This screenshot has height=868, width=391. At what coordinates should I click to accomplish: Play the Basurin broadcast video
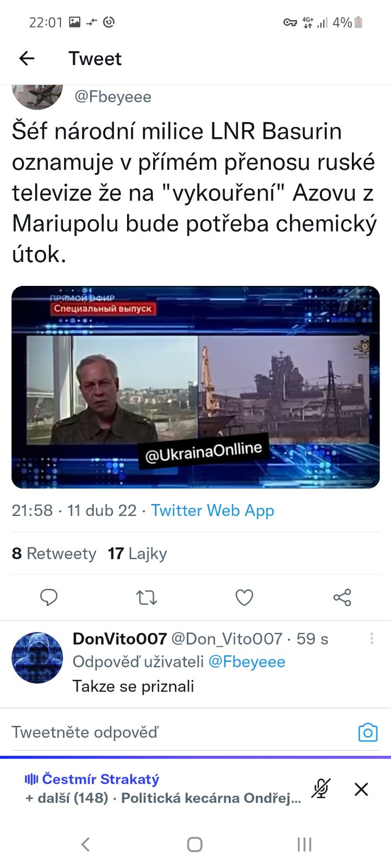tap(195, 387)
